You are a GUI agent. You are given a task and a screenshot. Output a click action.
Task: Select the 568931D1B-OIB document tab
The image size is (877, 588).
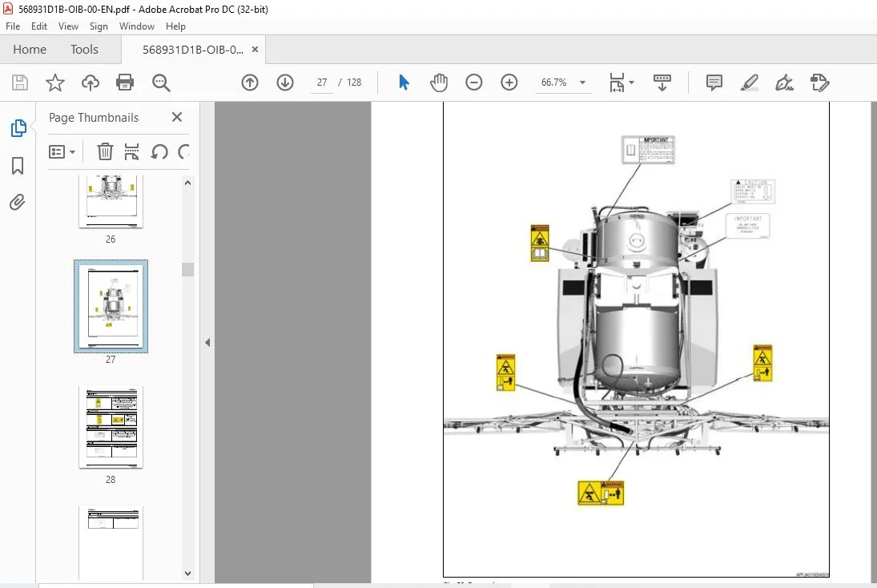tap(192, 49)
